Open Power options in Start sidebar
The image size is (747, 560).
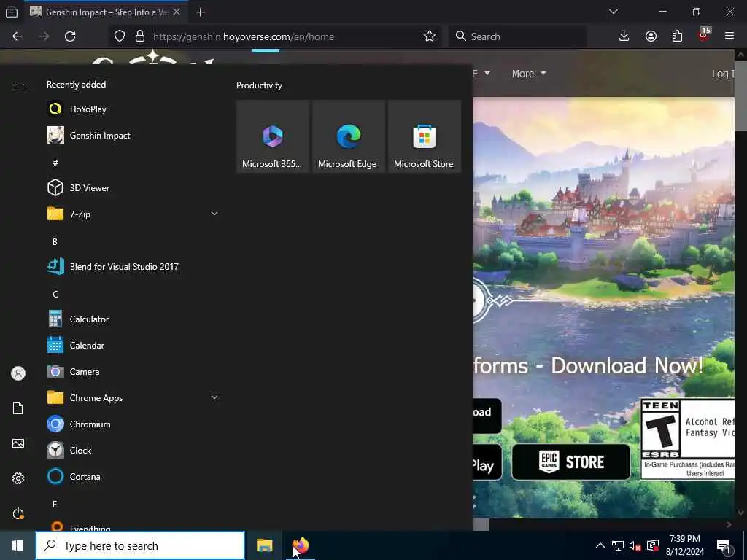[18, 513]
